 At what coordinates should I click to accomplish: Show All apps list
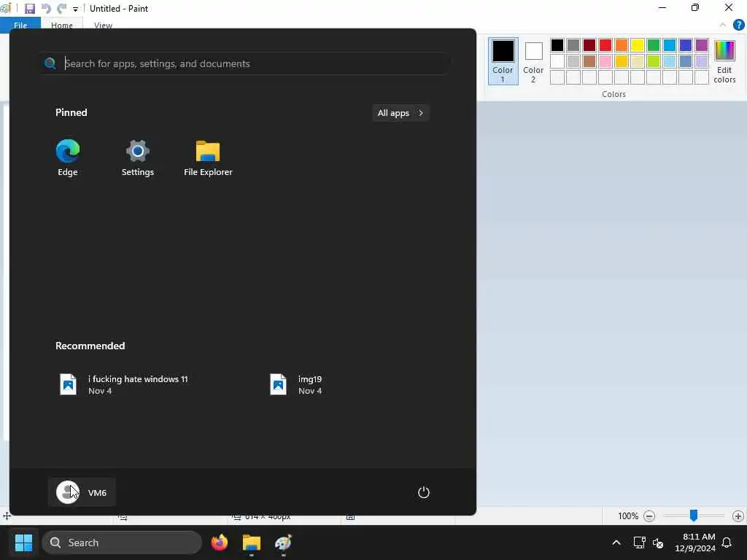coord(400,113)
